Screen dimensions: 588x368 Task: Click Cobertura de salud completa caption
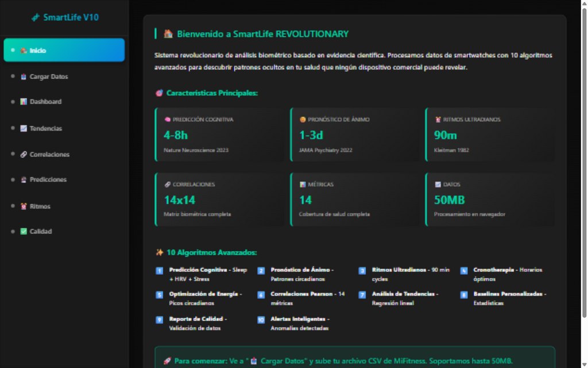pos(335,214)
